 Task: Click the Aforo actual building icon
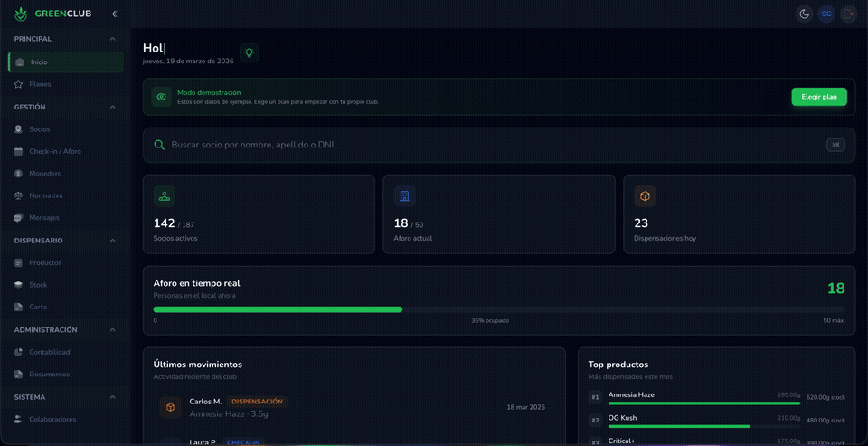(x=405, y=196)
